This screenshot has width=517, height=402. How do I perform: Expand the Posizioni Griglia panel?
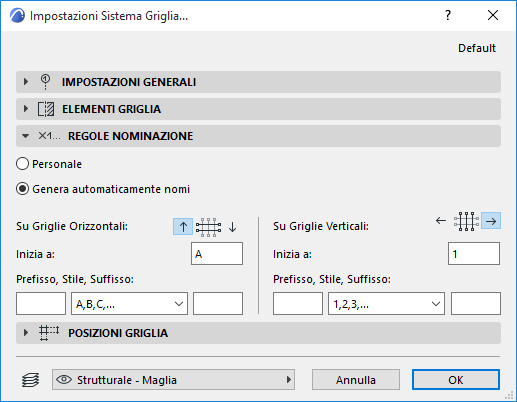coord(258,333)
